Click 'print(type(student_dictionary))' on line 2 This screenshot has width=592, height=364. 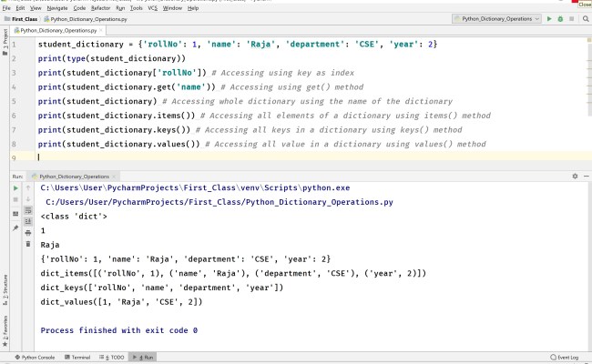[112, 58]
